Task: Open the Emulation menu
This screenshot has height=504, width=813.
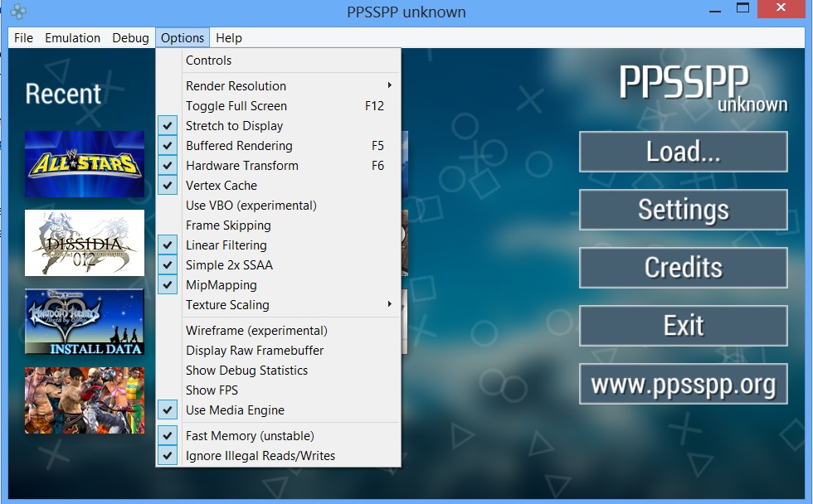Action: coord(72,38)
